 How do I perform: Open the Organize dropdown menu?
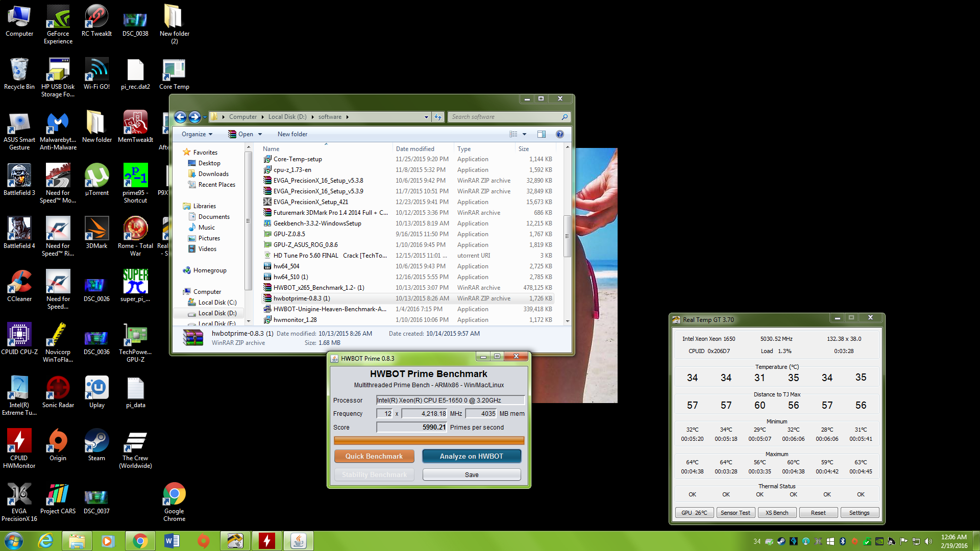pos(197,134)
